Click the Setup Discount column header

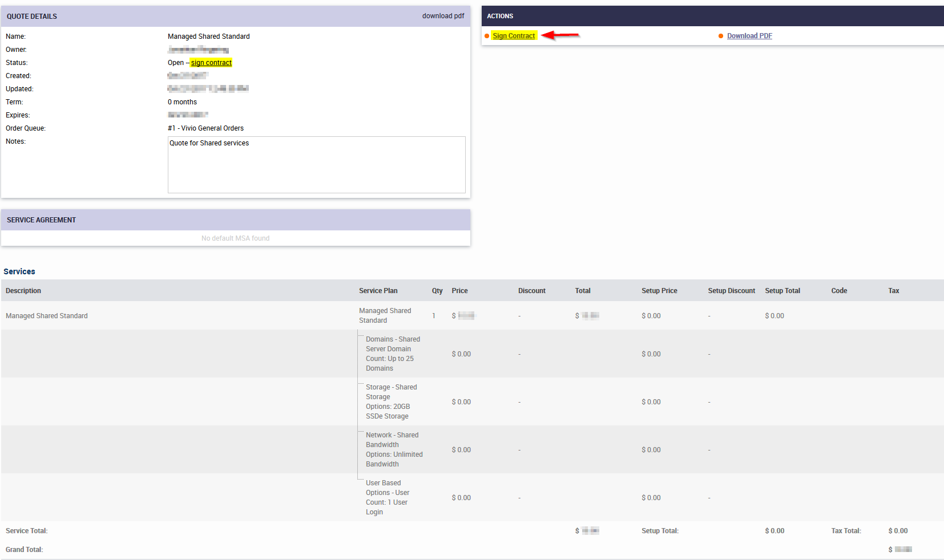click(x=731, y=291)
